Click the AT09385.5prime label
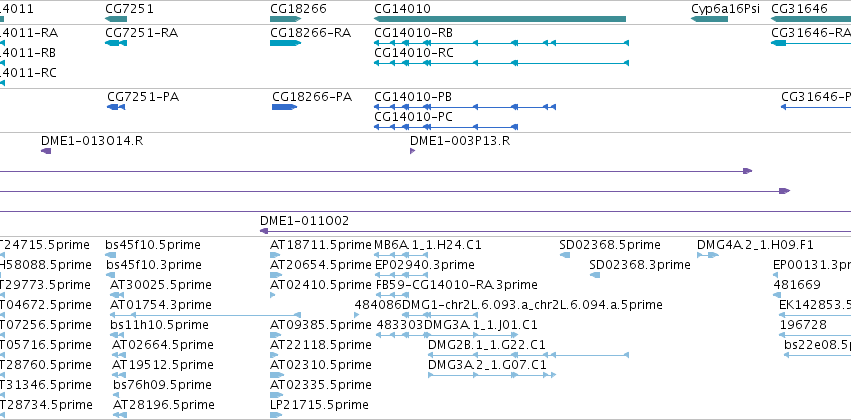 (321, 325)
